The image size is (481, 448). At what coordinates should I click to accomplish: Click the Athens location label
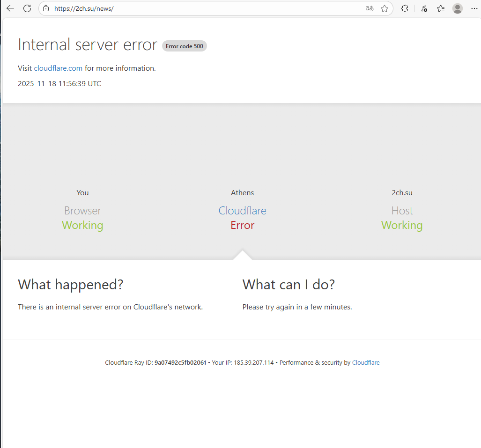click(x=242, y=192)
